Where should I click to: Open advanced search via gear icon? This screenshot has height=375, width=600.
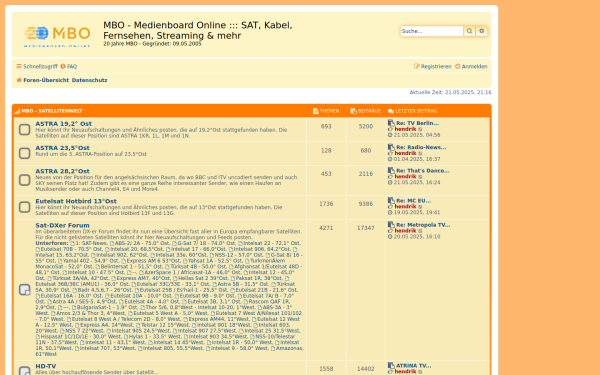[482, 31]
